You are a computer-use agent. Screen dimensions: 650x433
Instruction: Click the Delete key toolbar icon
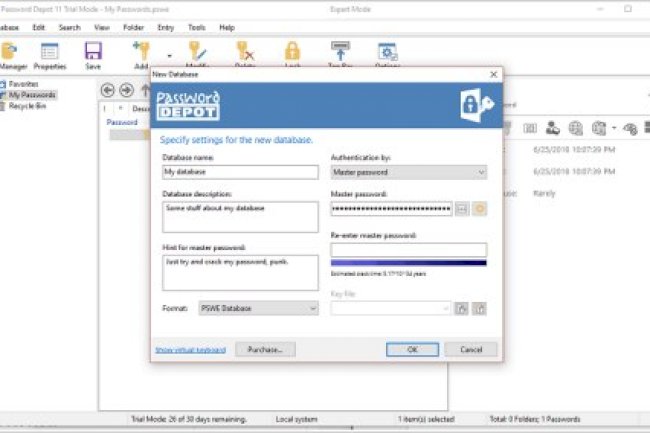[x=245, y=54]
